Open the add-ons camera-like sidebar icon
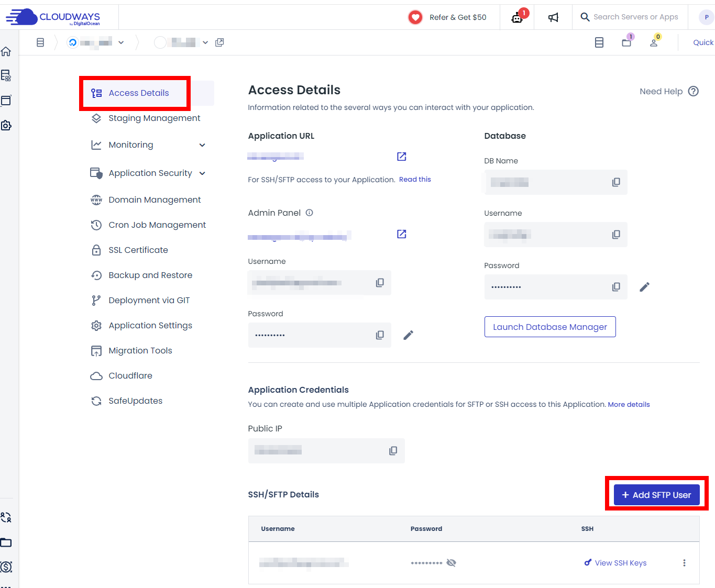Screen dimensions: 715x588 [6, 125]
